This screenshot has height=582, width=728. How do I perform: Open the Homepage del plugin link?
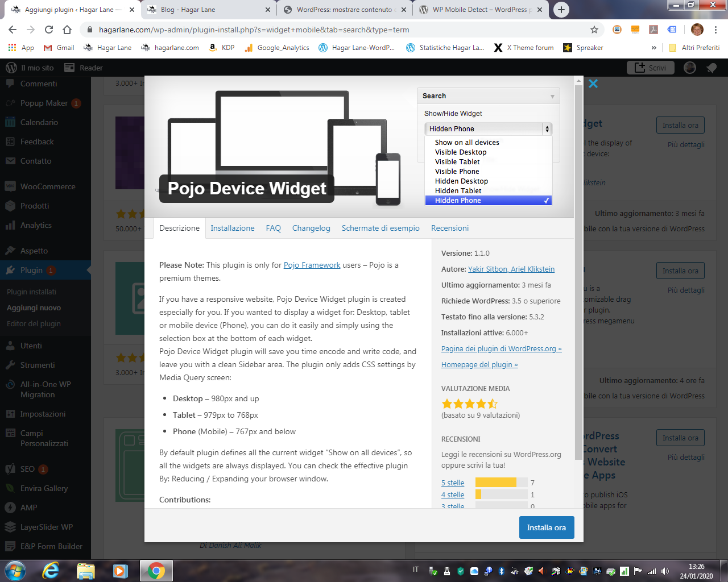[x=479, y=364]
